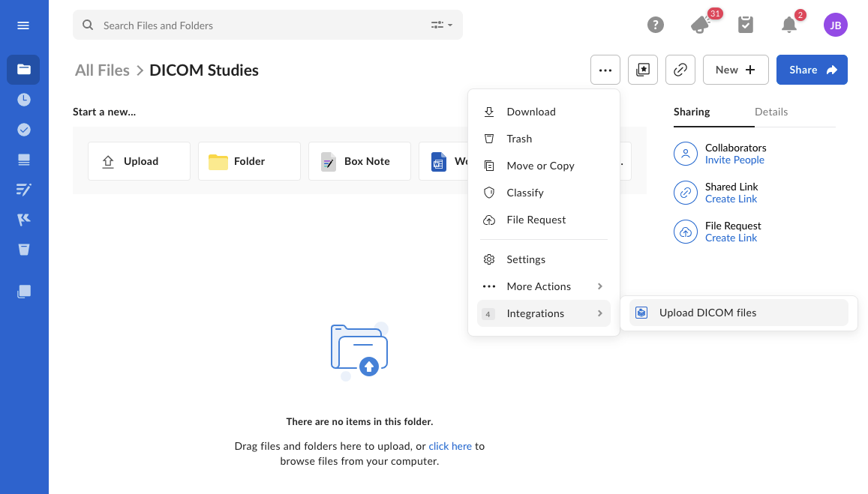Click the New button
Image resolution: width=868 pixels, height=494 pixels.
point(735,70)
